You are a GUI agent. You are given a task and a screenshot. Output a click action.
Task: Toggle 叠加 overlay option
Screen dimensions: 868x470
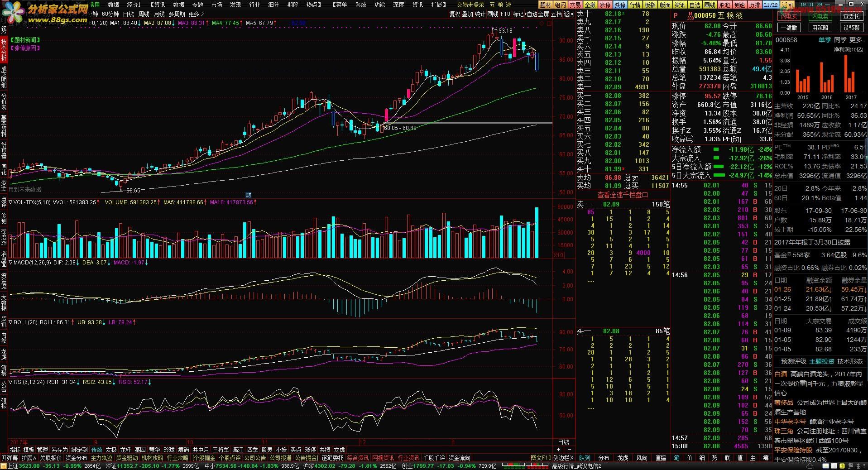coord(467,14)
